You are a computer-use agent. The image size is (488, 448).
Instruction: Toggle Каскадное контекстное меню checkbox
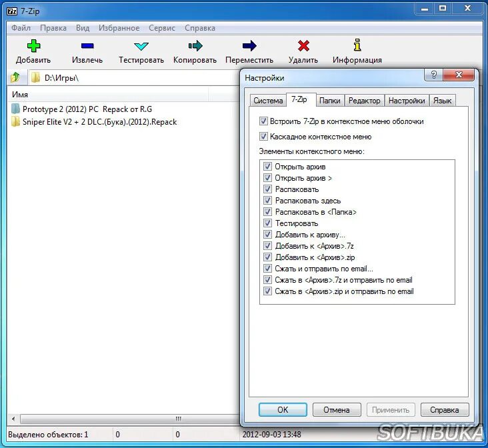(263, 136)
